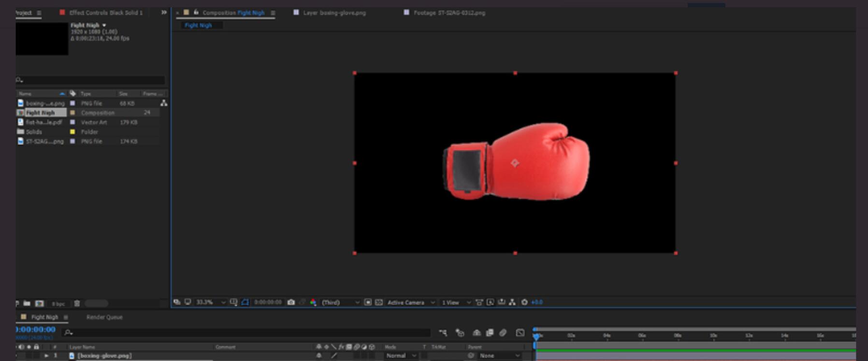Screen dimensions: 868x361
Task: Open Graph Editor icon in timeline
Action: (x=520, y=332)
